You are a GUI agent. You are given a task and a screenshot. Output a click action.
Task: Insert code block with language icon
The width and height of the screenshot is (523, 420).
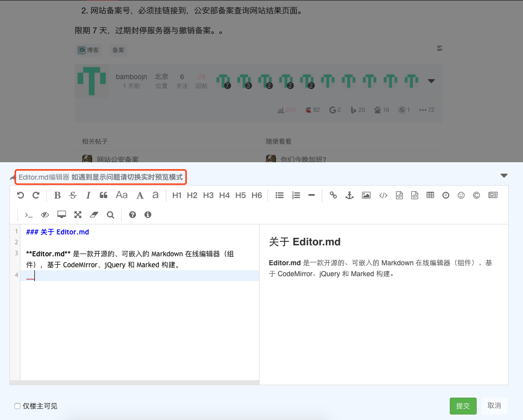(414, 196)
